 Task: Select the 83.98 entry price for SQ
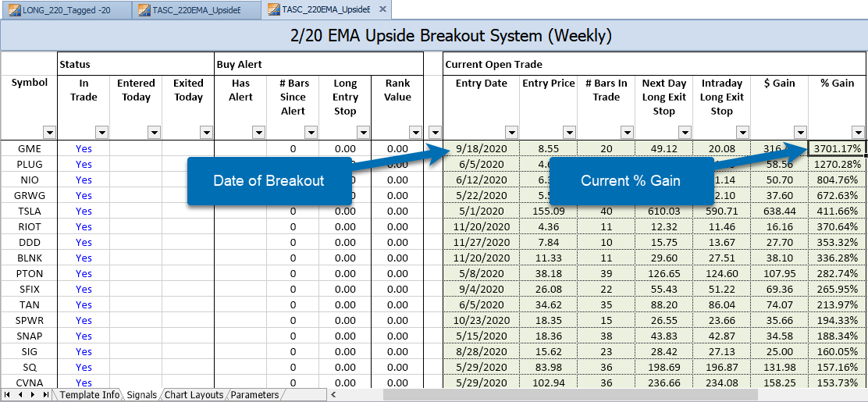(x=548, y=367)
